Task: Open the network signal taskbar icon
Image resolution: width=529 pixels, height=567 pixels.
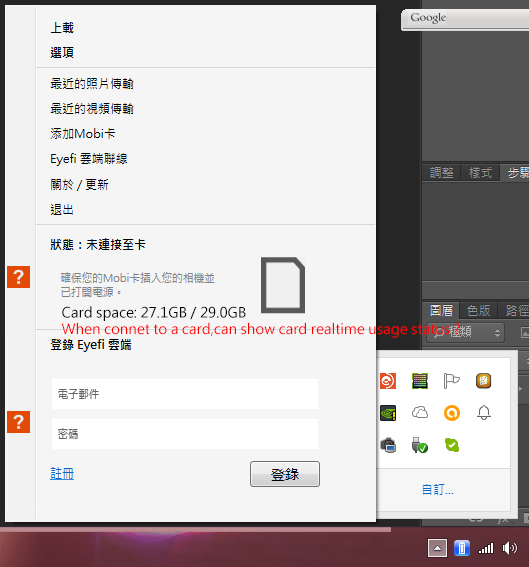Action: coord(486,548)
